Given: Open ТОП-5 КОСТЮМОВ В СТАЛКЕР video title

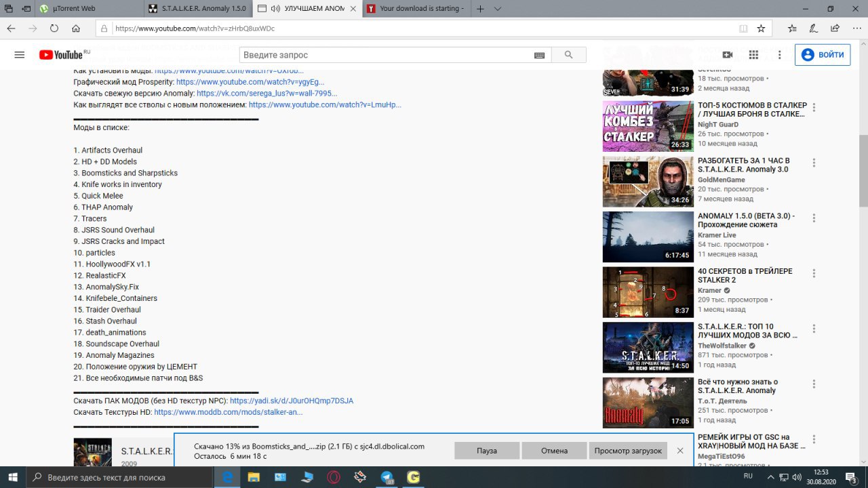Looking at the screenshot, I should (x=753, y=110).
